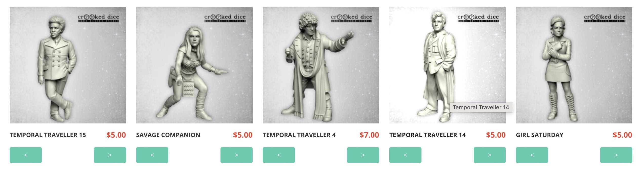Click previous arrow under Girl Saturday
The image size is (644, 171).
pos(532,155)
